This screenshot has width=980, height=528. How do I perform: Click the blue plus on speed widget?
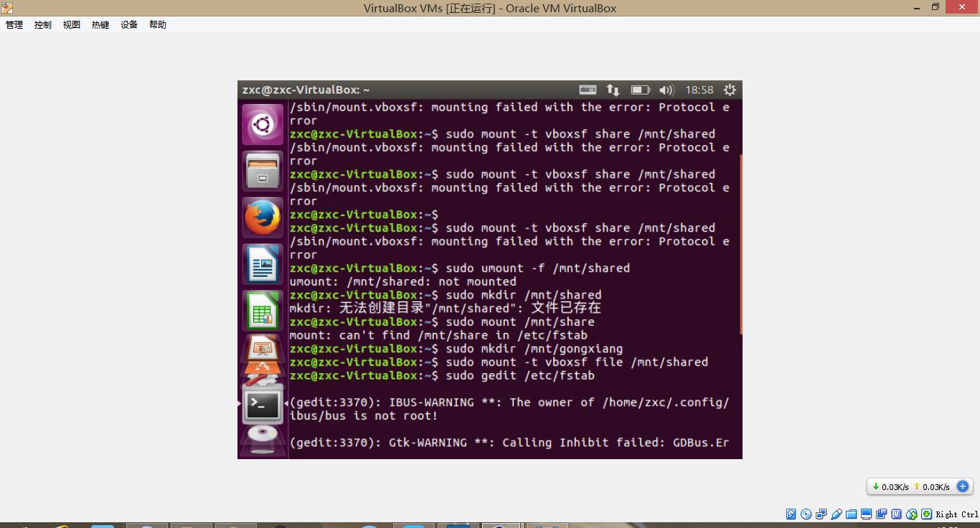point(963,486)
